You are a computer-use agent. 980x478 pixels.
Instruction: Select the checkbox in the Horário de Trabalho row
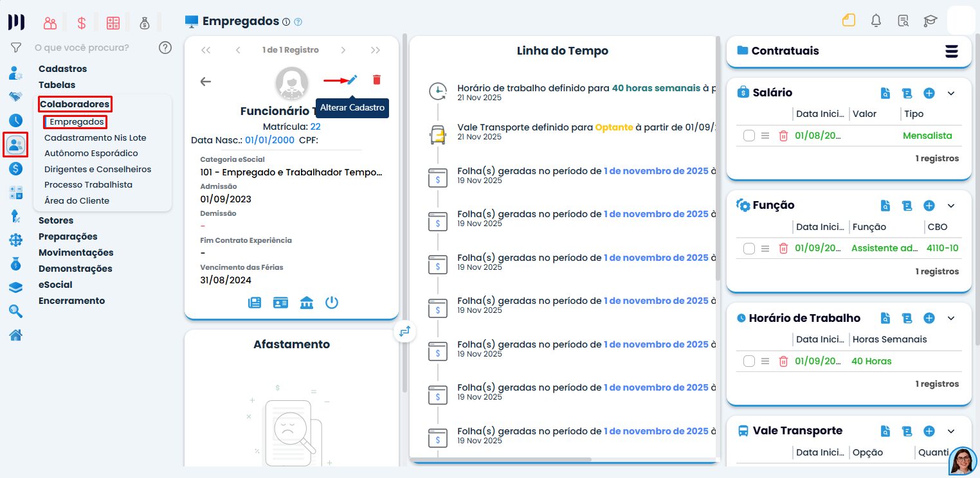tap(749, 361)
